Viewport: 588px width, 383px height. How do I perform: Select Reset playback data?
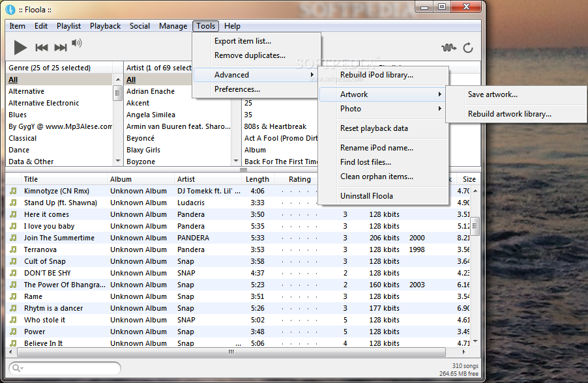pos(383,128)
